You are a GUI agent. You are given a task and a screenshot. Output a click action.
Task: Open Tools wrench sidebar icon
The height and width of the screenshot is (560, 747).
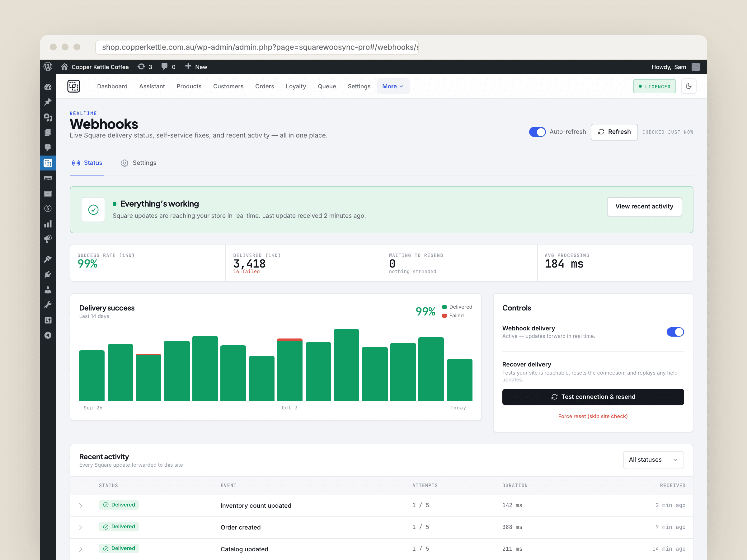48,305
